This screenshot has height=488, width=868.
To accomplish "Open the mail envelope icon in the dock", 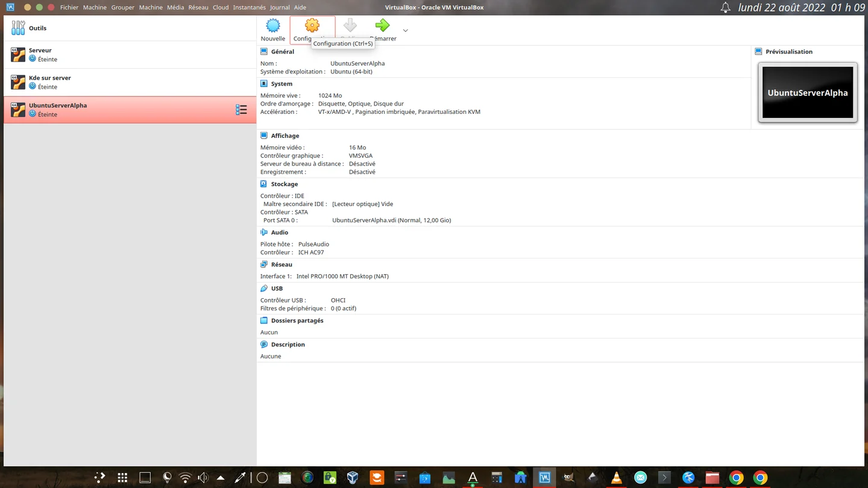I will click(x=640, y=478).
